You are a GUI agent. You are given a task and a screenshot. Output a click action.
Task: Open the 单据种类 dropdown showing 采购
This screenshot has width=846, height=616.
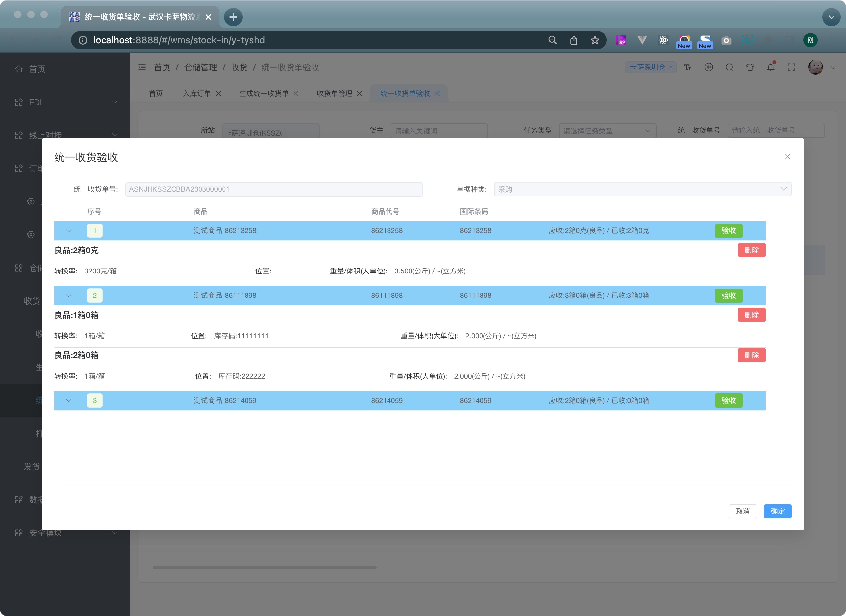(642, 189)
